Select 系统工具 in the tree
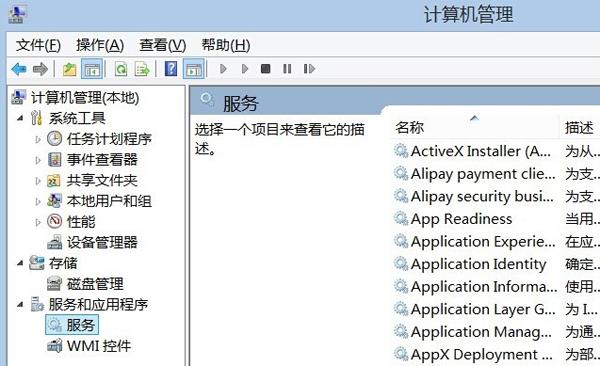This screenshot has height=366, width=600. click(x=77, y=118)
